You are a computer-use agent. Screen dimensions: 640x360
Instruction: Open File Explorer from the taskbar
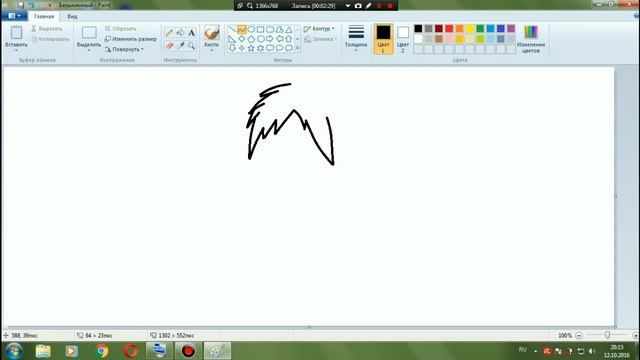click(x=43, y=351)
